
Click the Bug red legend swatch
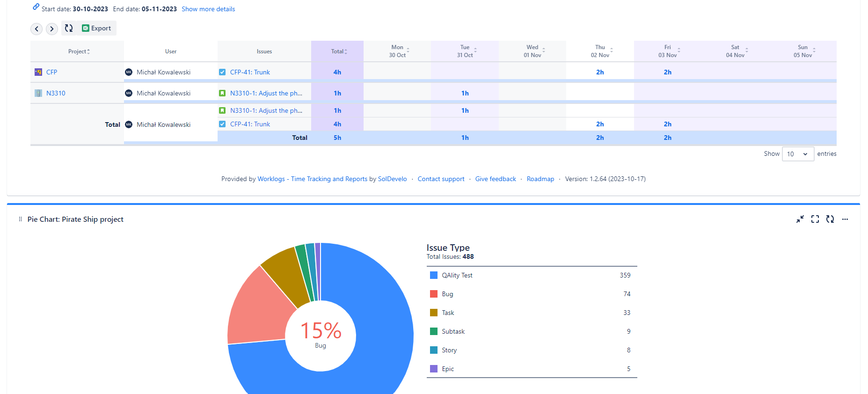(433, 294)
